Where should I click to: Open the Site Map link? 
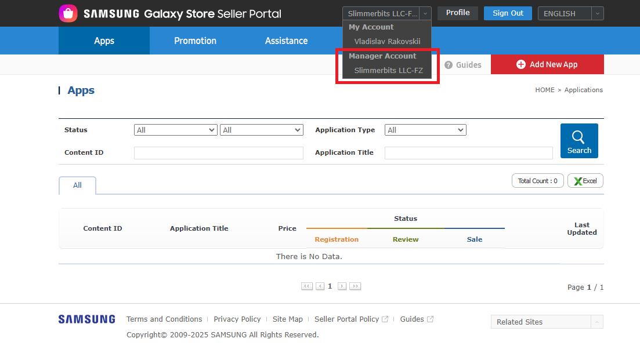[288, 319]
